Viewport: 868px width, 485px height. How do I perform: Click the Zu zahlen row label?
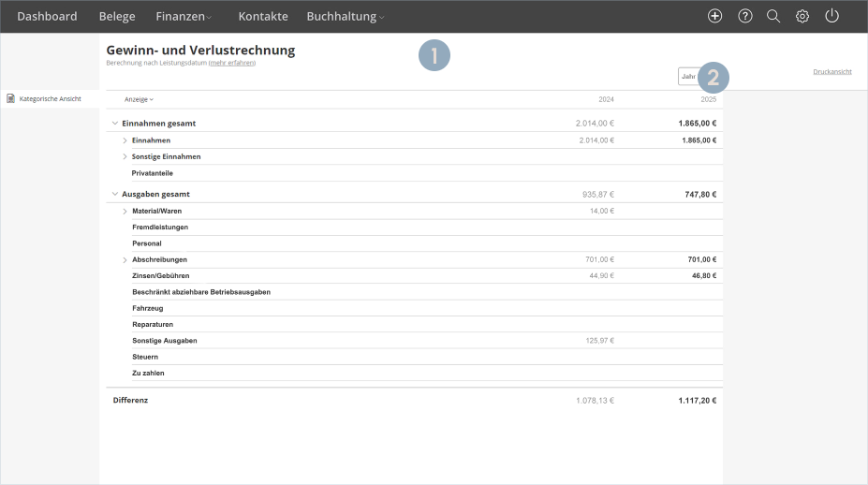click(148, 374)
